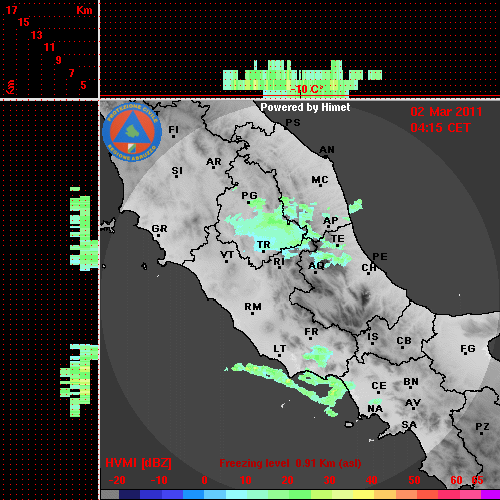
Task: Click the 50 value on dBZ scale
Action: 414,480
